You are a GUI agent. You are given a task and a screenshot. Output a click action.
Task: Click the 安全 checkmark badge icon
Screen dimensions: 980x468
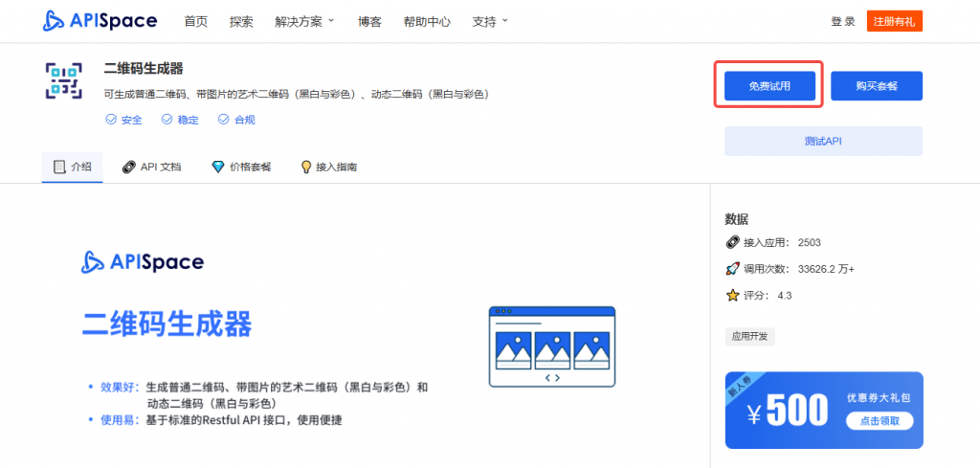tap(111, 120)
